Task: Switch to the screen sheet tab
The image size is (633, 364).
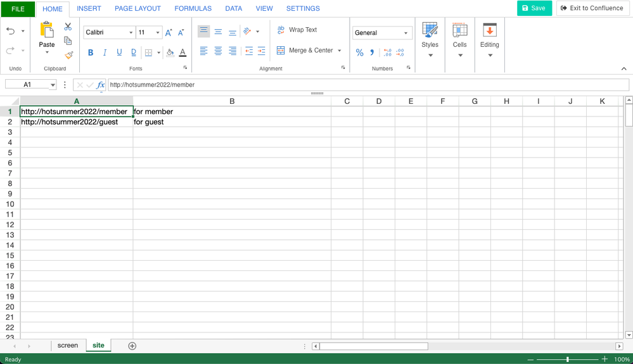Action: click(x=68, y=346)
